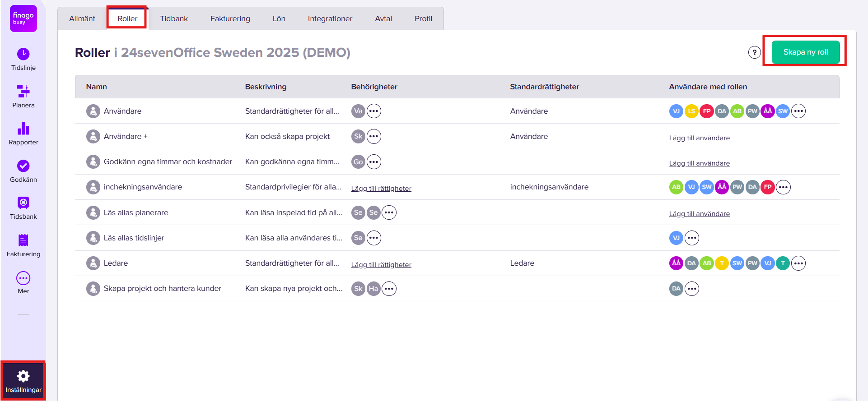Select the Roller tab

point(127,18)
